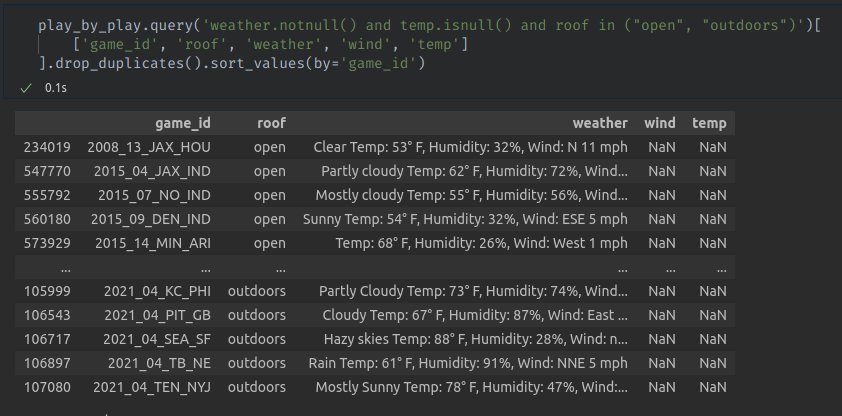This screenshot has height=416, width=842.
Task: Click row index 106717
Action: pyautogui.click(x=47, y=339)
